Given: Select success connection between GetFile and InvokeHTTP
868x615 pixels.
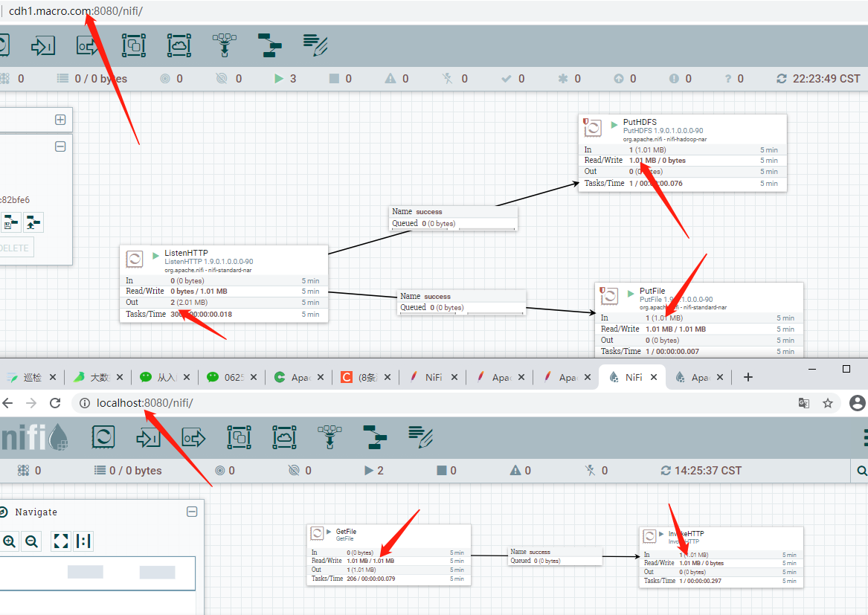Looking at the screenshot, I should [555, 556].
